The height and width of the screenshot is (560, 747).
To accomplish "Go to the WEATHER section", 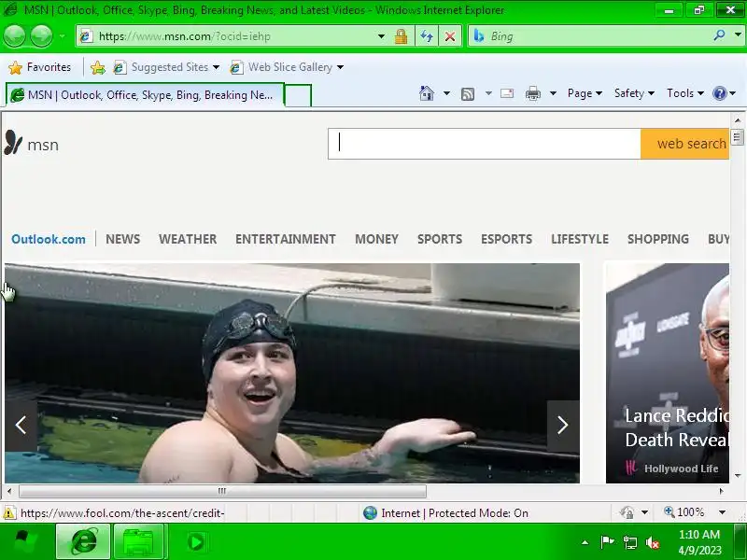I will pyautogui.click(x=188, y=239).
